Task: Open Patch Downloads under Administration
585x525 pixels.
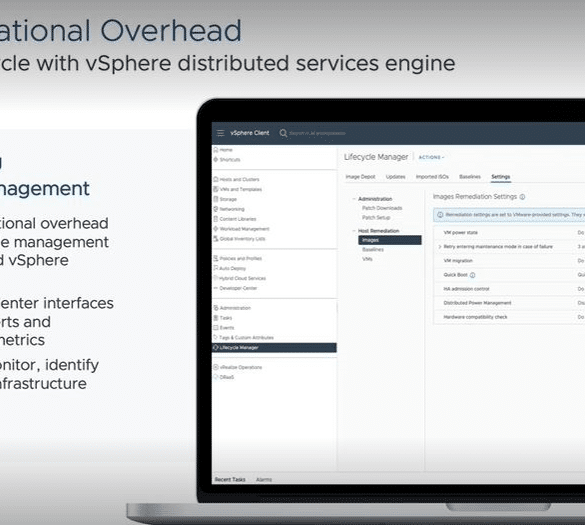Action: (x=382, y=208)
